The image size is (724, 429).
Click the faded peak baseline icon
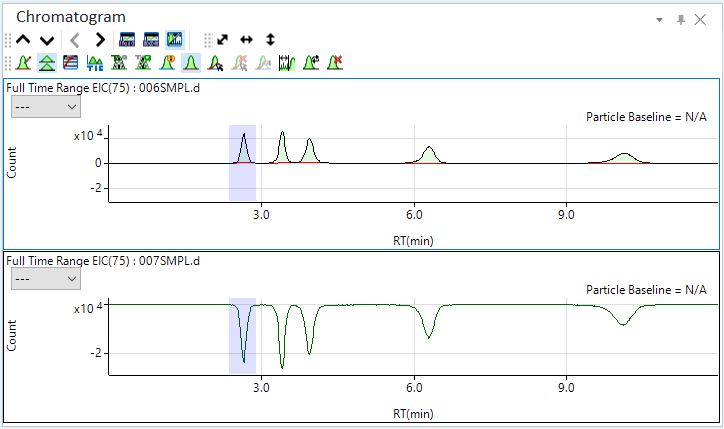pyautogui.click(x=263, y=63)
